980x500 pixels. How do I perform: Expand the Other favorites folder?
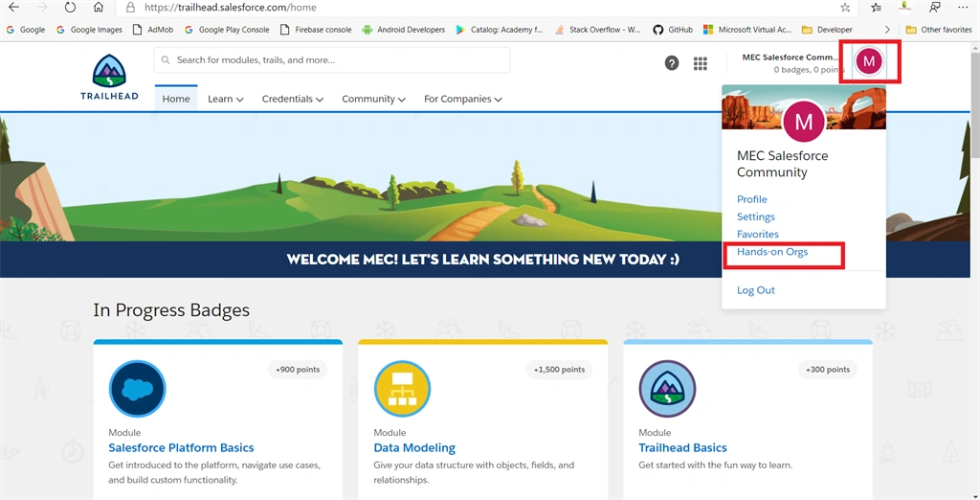[939, 30]
